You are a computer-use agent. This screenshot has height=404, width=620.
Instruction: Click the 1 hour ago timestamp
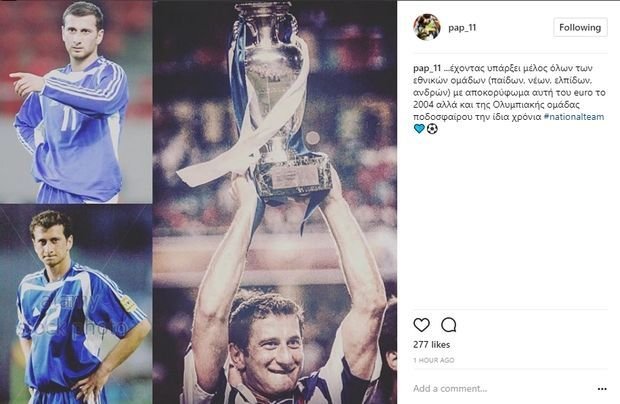point(433,360)
